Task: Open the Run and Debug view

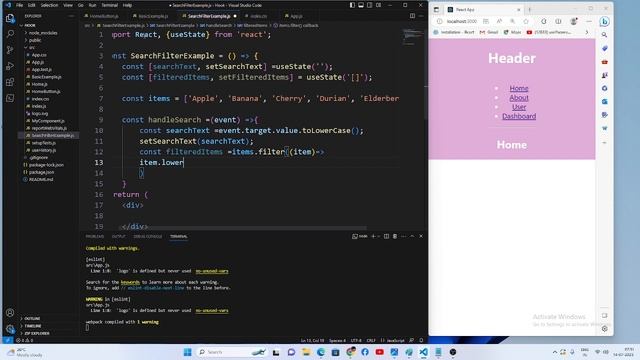Action: point(10,66)
